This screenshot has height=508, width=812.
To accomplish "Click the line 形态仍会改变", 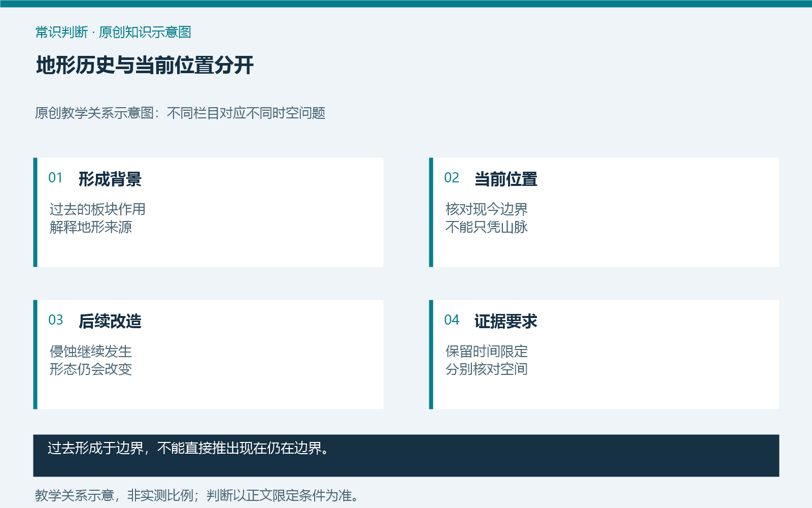I will coord(91,369).
